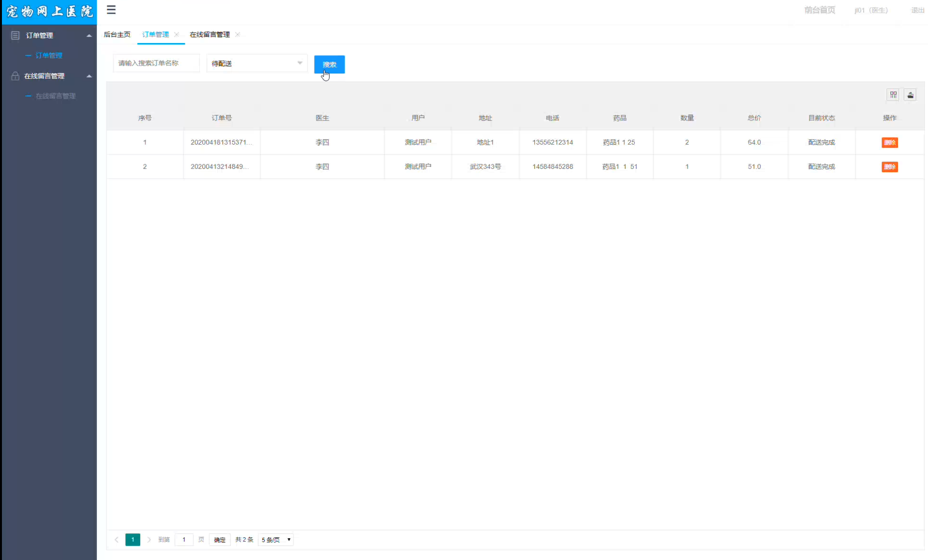Focus the order name search field

pos(156,63)
